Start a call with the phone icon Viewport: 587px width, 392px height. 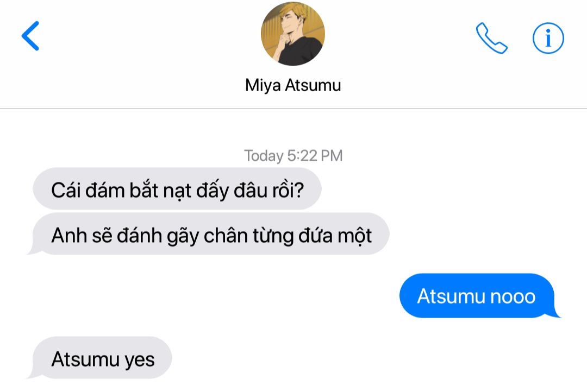pyautogui.click(x=491, y=38)
